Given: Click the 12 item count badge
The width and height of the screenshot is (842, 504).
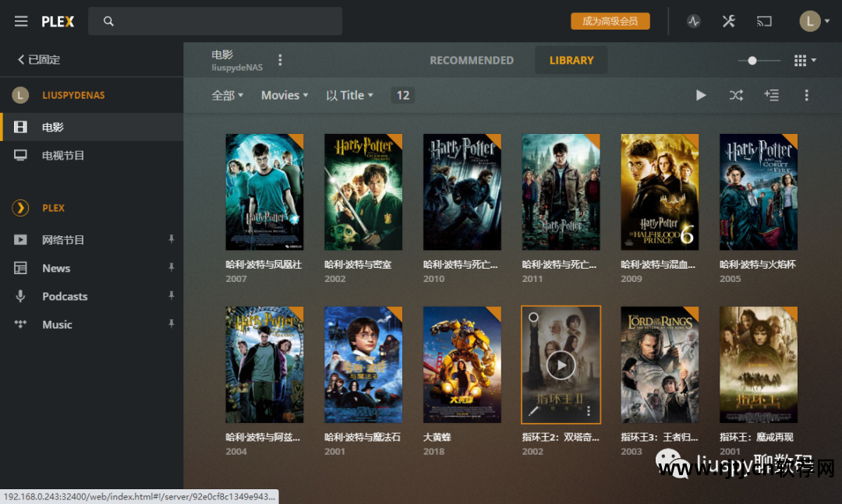Looking at the screenshot, I should click(403, 96).
